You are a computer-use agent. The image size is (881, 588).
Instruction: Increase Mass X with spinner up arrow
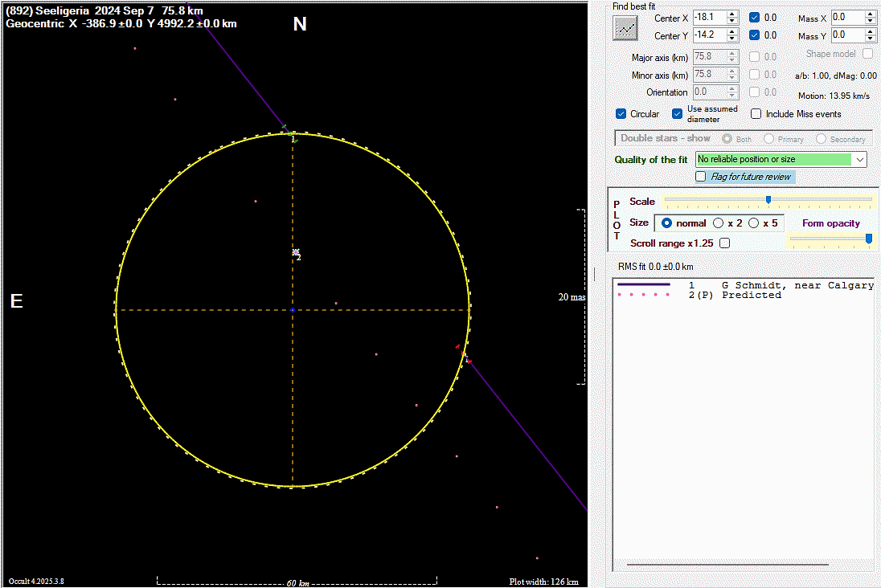pos(871,14)
